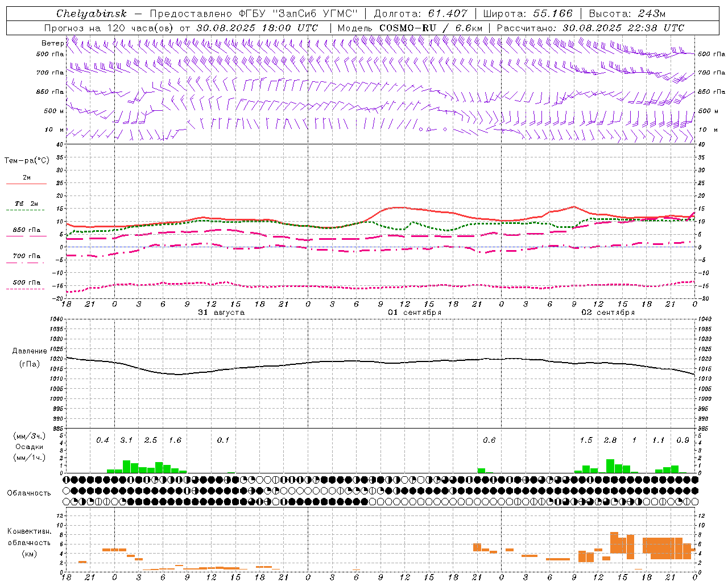
Task: Click the forecast start time 30.08.2025 18:00 UTC
Action: (257, 28)
